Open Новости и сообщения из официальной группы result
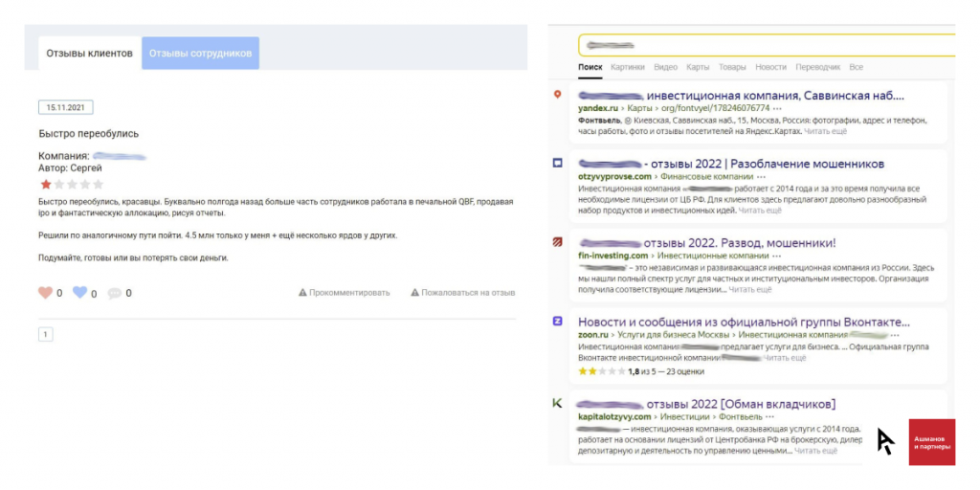 [x=744, y=323]
